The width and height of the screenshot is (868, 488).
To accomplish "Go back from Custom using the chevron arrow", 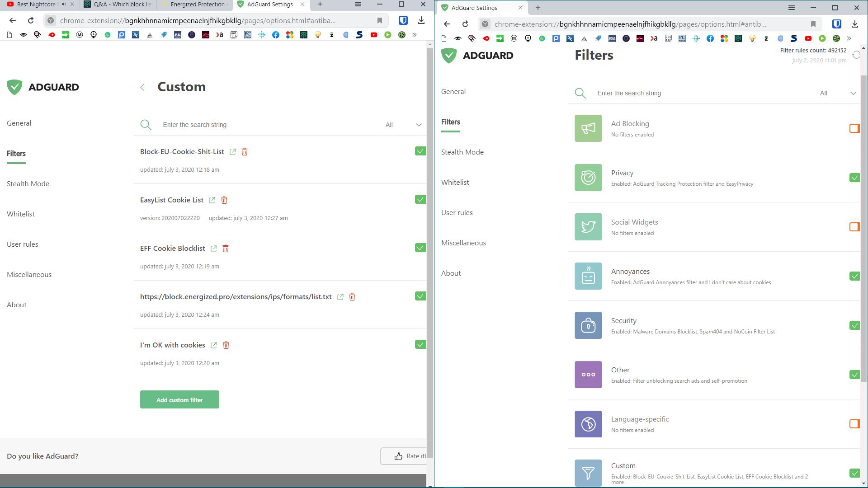I will [142, 87].
